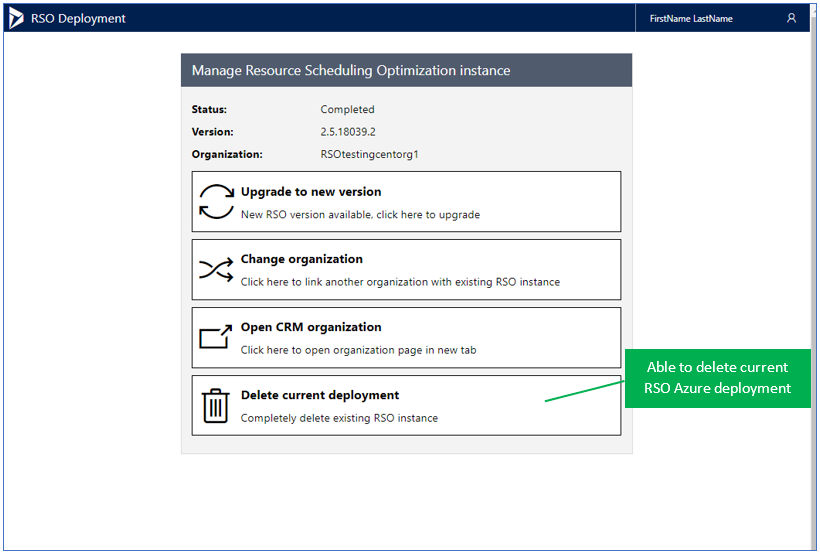Screen dimensions: 820x556
Task: Click the circular arrows upgrade icon
Action: (x=216, y=201)
